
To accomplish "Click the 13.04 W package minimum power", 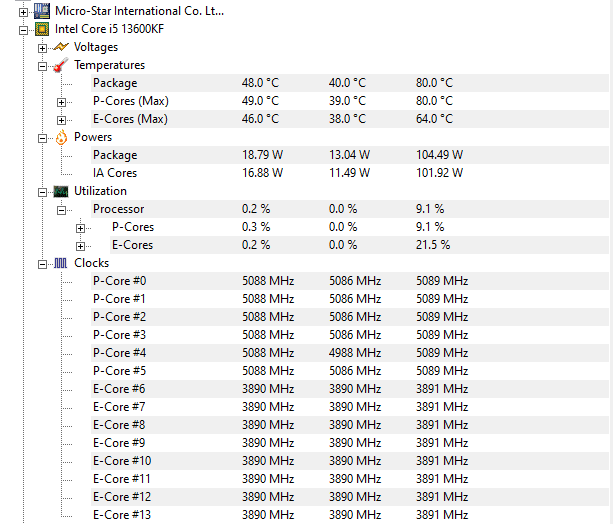I will pyautogui.click(x=349, y=155).
